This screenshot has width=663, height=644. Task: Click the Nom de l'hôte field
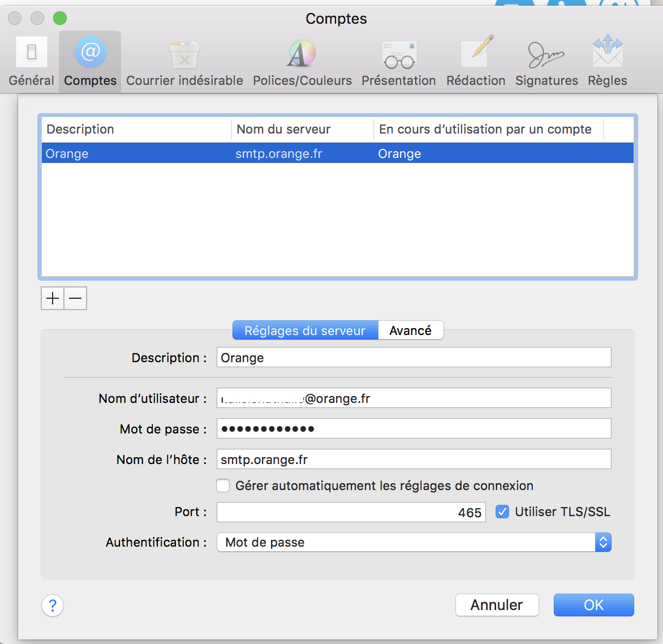tap(414, 459)
